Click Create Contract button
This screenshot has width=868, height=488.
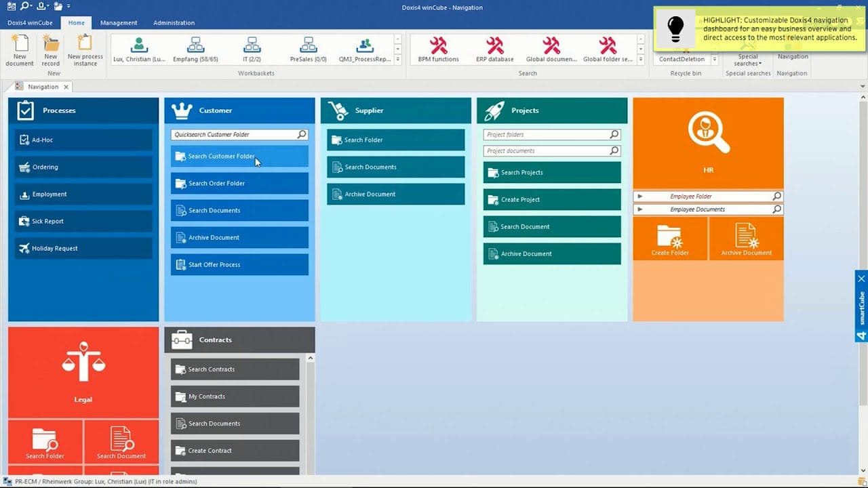235,451
